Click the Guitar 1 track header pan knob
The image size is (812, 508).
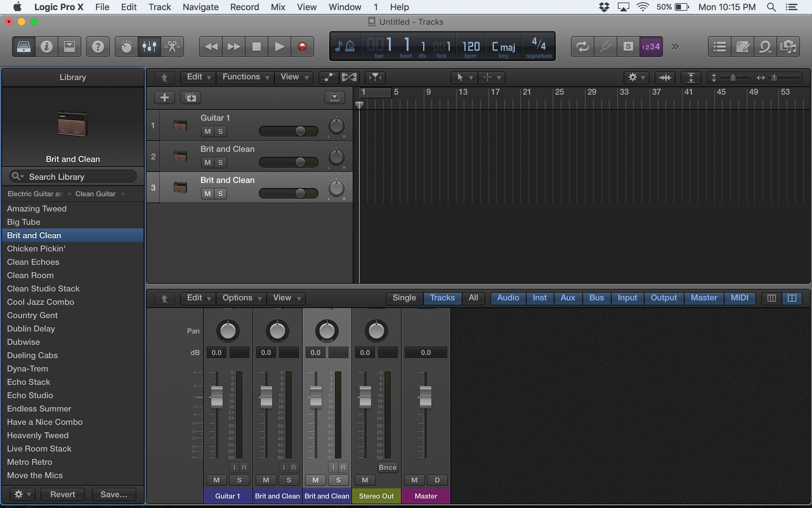pyautogui.click(x=336, y=126)
